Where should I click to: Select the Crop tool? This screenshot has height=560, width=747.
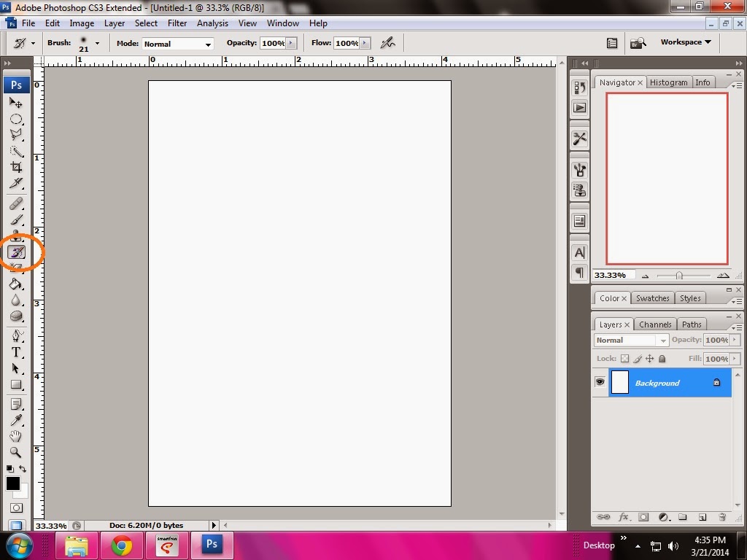point(16,167)
